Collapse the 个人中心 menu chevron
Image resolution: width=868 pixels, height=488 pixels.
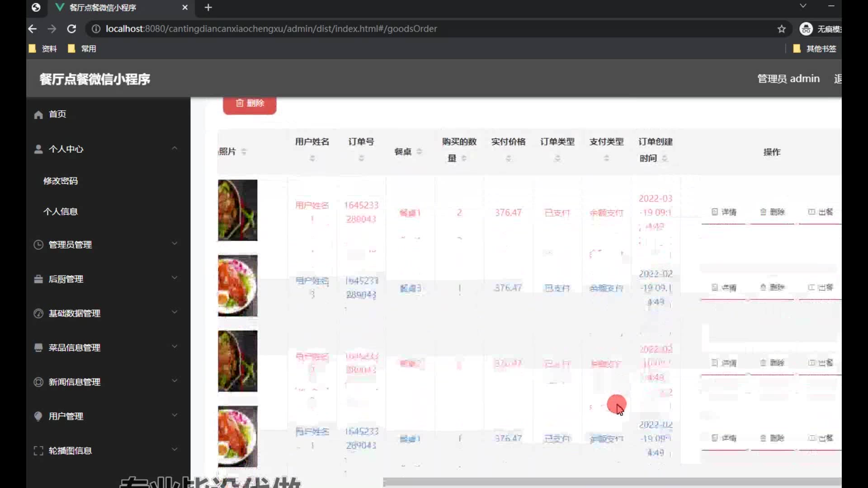[x=175, y=149]
